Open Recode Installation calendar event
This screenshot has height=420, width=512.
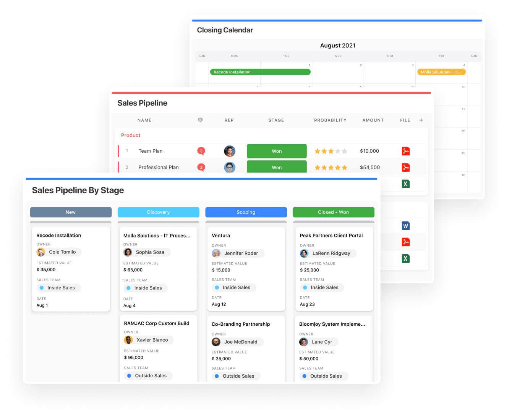pos(260,72)
